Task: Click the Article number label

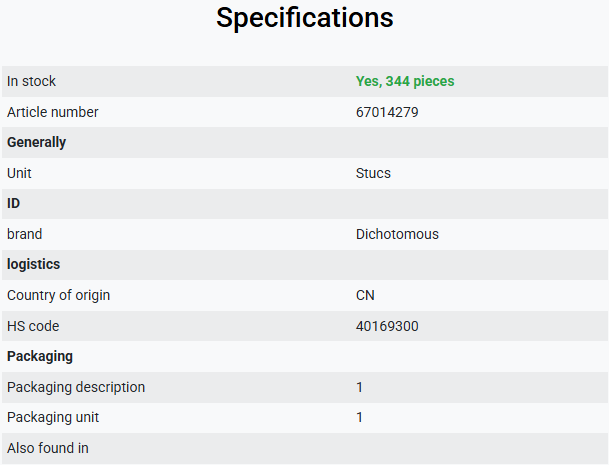Action: click(52, 112)
